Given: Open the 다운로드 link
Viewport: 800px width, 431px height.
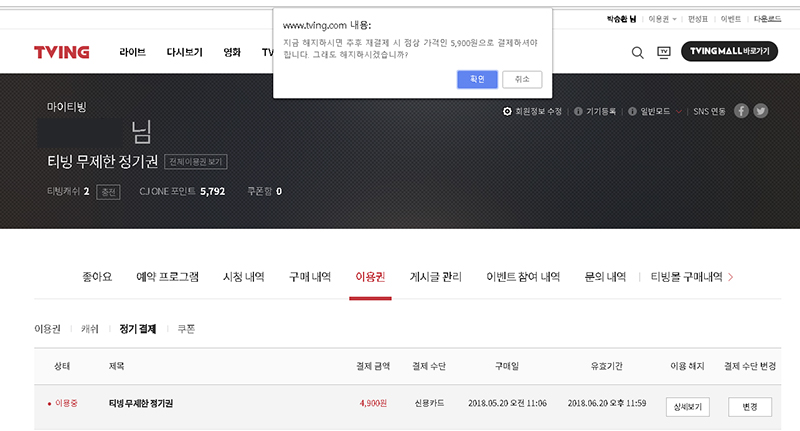Looking at the screenshot, I should (x=767, y=19).
